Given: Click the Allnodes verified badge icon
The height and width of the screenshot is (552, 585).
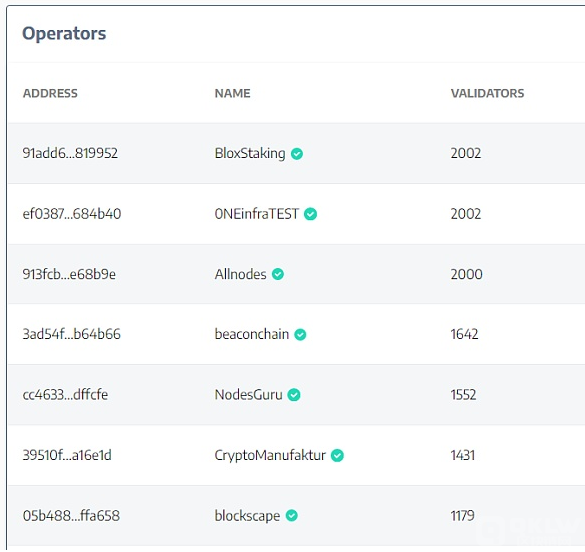Looking at the screenshot, I should click(x=278, y=275).
